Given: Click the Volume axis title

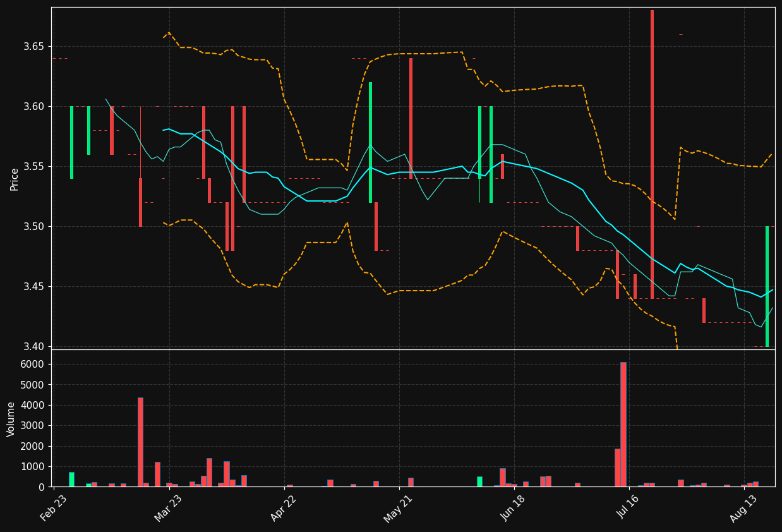Looking at the screenshot, I should tap(11, 419).
